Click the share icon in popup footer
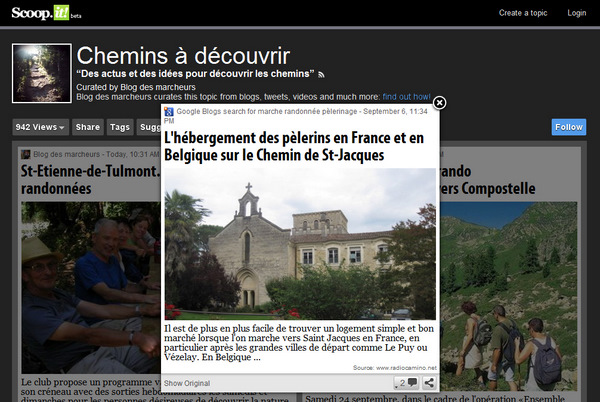The width and height of the screenshot is (600, 402). (429, 383)
